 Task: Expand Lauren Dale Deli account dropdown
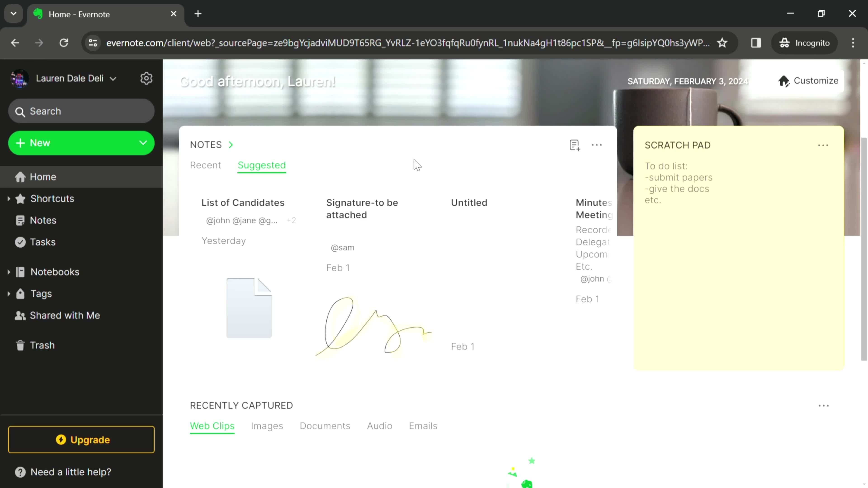point(113,78)
